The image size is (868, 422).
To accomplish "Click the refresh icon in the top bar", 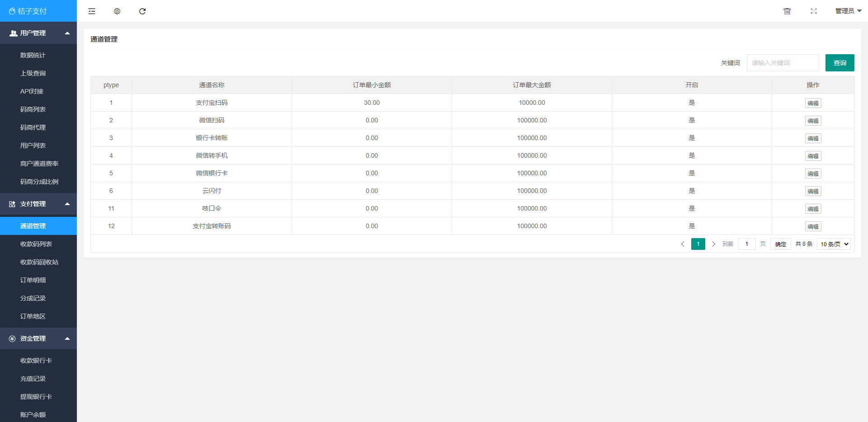I will pyautogui.click(x=142, y=11).
